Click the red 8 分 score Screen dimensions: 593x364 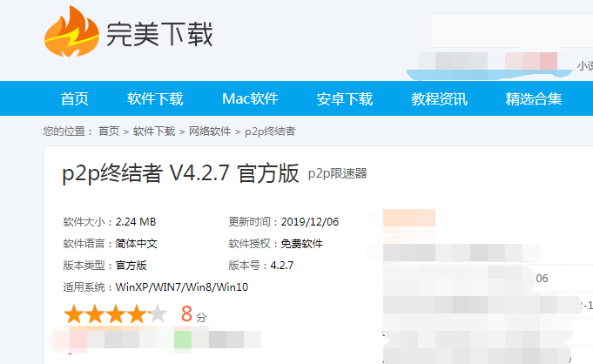[x=193, y=314]
